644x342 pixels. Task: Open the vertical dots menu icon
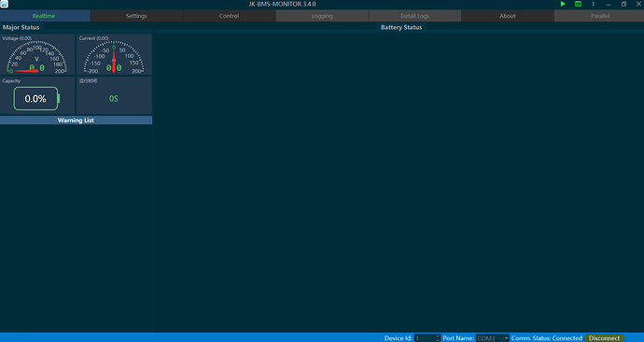[x=593, y=4]
